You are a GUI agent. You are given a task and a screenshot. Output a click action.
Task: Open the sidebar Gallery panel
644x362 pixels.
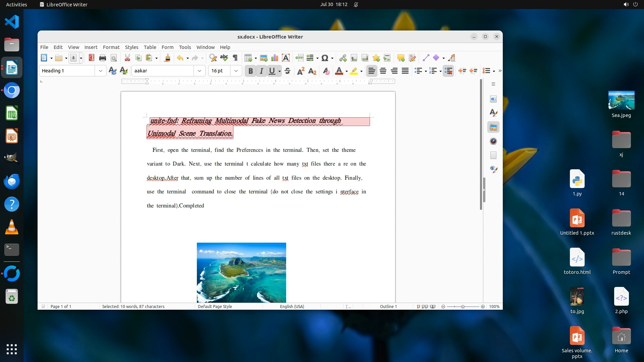tap(493, 127)
